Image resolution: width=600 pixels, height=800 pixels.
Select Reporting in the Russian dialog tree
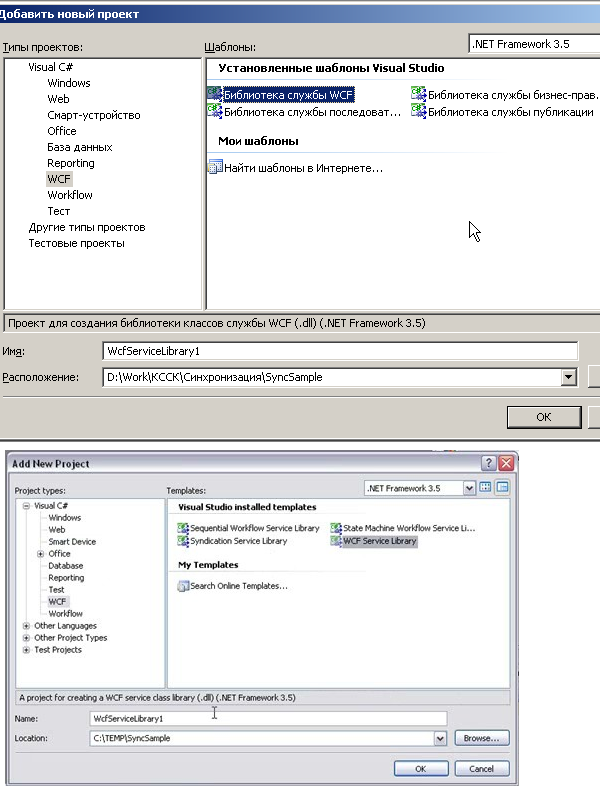(x=71, y=163)
